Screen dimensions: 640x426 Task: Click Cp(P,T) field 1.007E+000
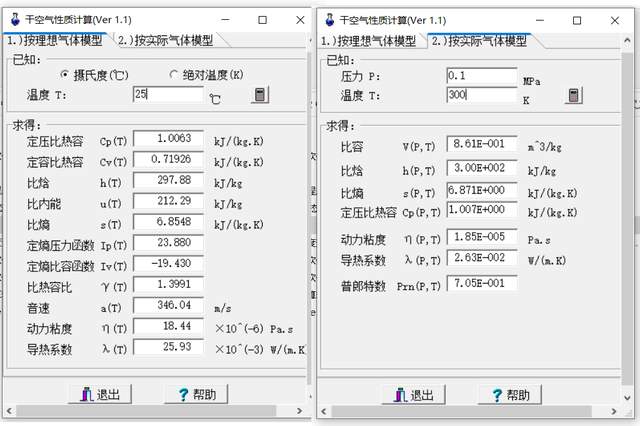[x=482, y=209]
